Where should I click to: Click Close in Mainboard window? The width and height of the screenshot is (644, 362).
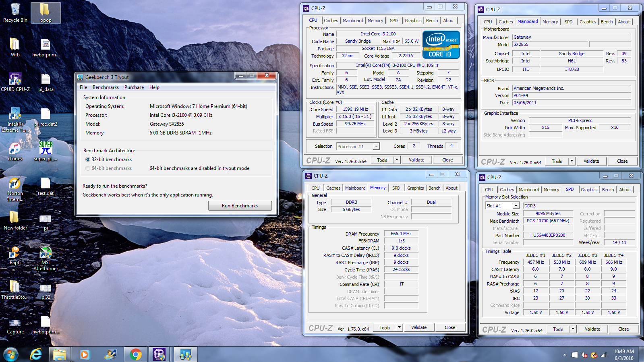pyautogui.click(x=622, y=161)
